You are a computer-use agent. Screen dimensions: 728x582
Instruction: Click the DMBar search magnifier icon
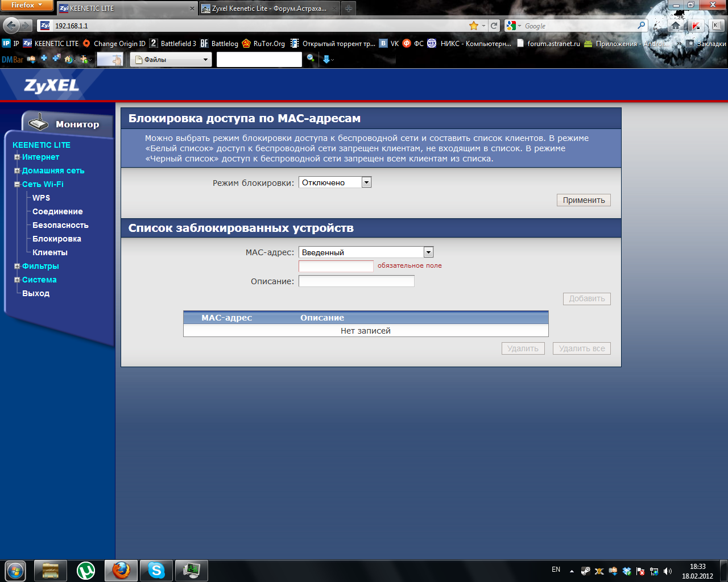(x=311, y=59)
